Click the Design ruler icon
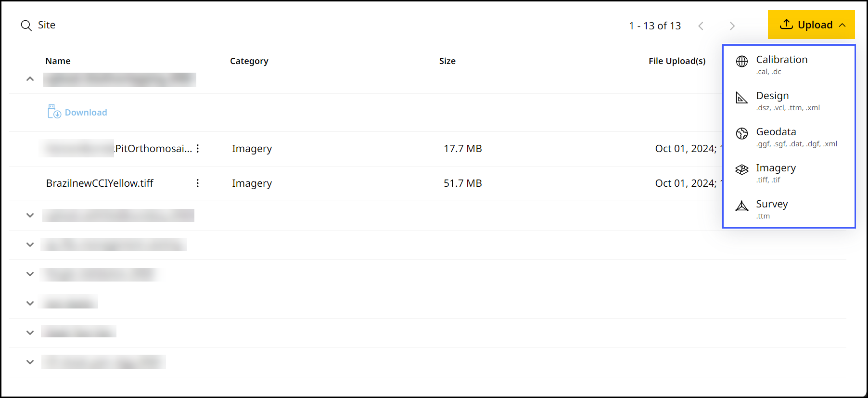Screen dimensions: 868x398 pyautogui.click(x=741, y=97)
